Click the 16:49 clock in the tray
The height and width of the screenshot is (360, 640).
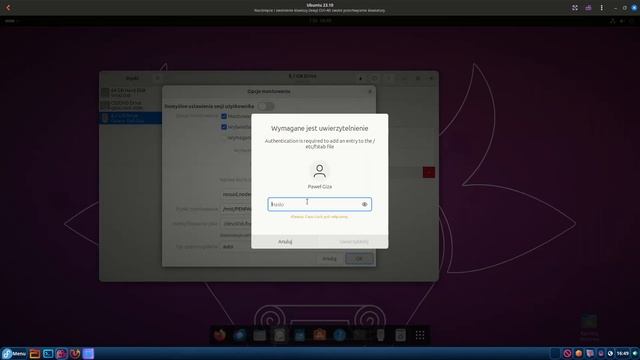pos(622,353)
